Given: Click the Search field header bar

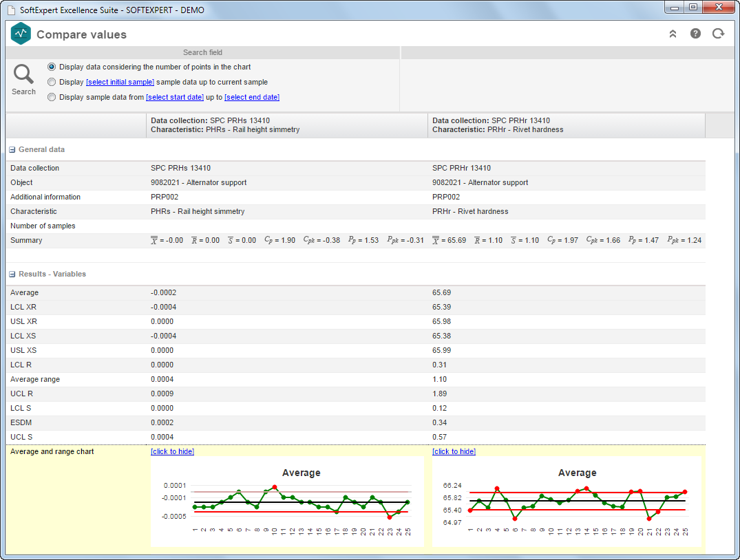Looking at the screenshot, I should (x=202, y=52).
